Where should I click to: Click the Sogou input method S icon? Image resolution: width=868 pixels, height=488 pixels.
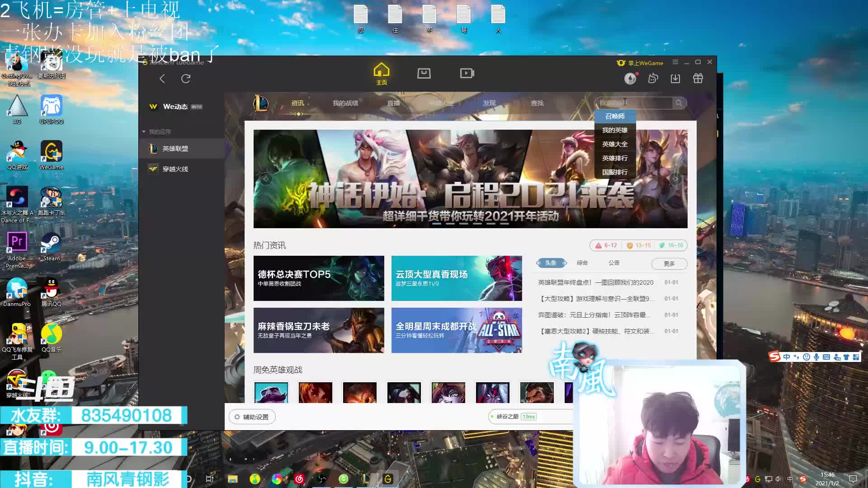click(774, 357)
